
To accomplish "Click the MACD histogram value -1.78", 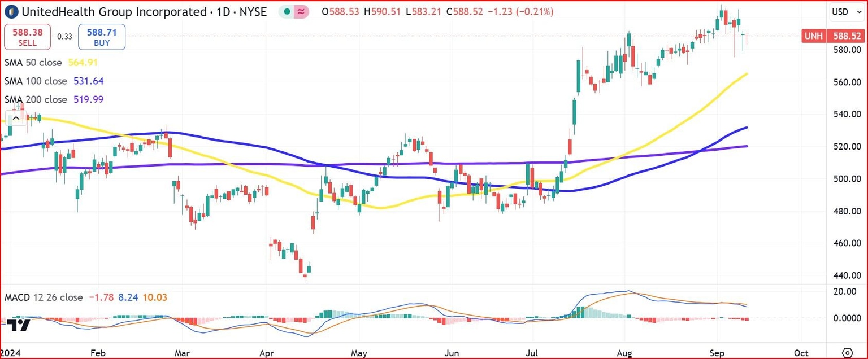I will tap(101, 297).
